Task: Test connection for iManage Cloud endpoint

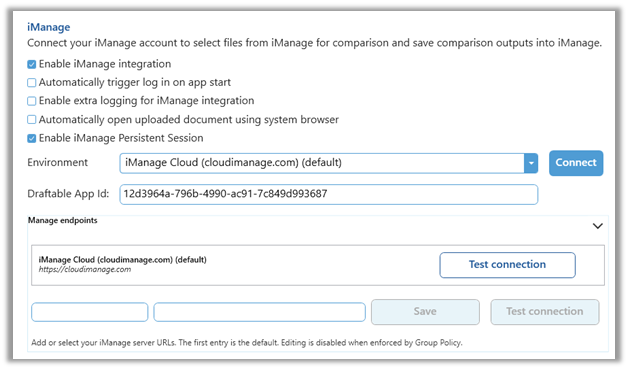Action: tap(507, 265)
